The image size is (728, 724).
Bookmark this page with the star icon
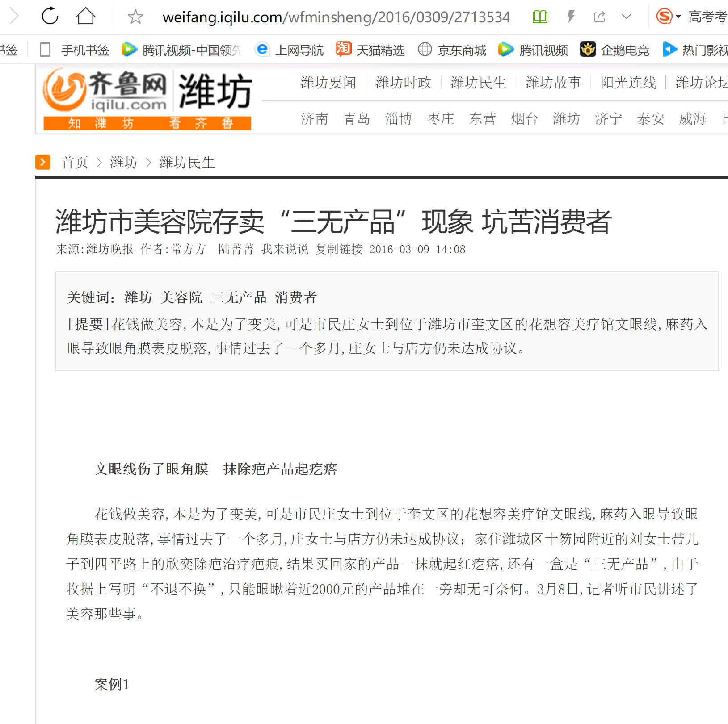(x=135, y=17)
